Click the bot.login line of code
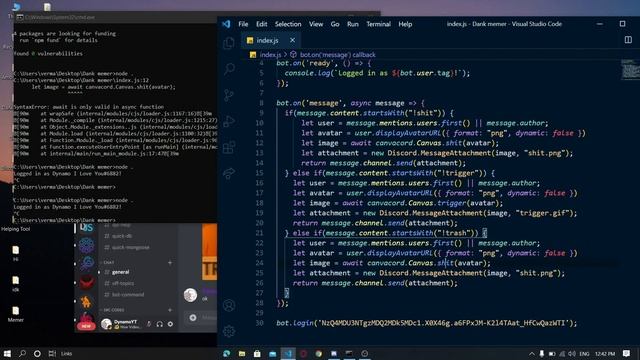This screenshot has width=640, height=360. click(x=427, y=323)
